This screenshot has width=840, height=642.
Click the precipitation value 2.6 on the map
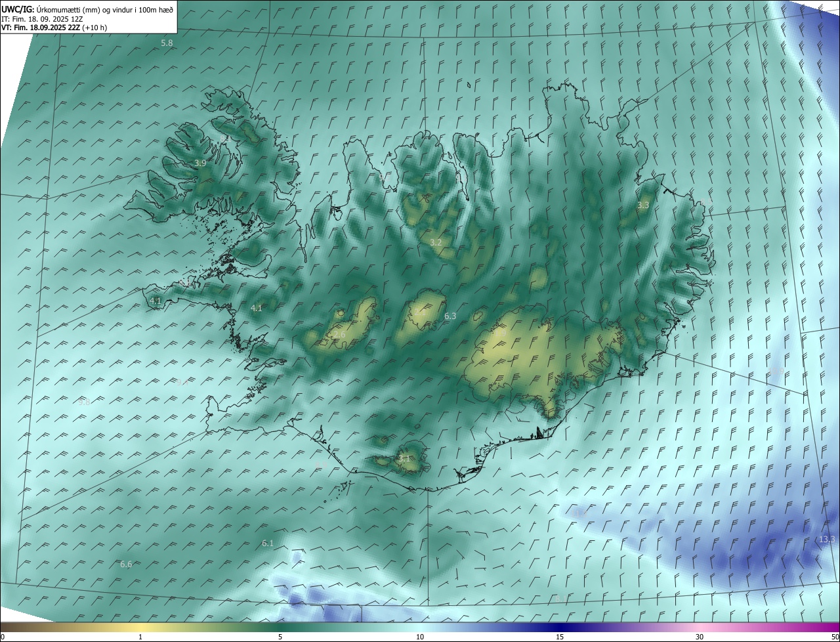point(339,335)
